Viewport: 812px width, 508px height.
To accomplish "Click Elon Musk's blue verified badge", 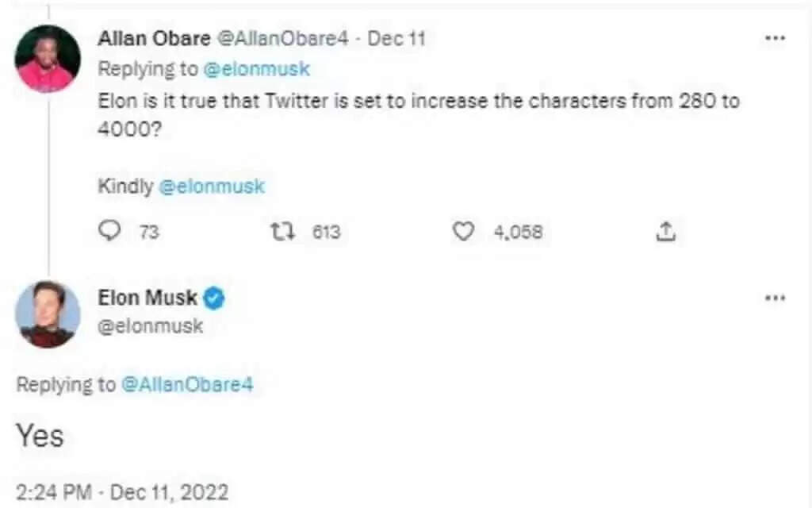I will click(x=216, y=298).
